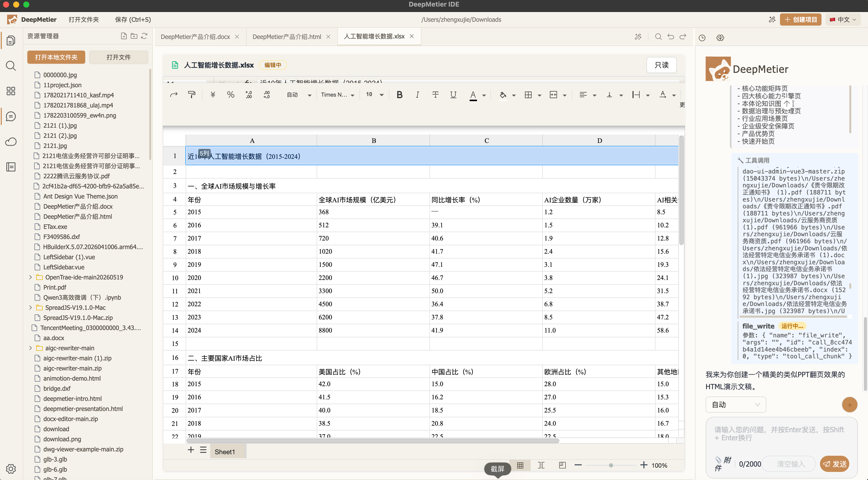Select the Sheet1 tab
Screen dimensions: 868x480
(x=225, y=451)
